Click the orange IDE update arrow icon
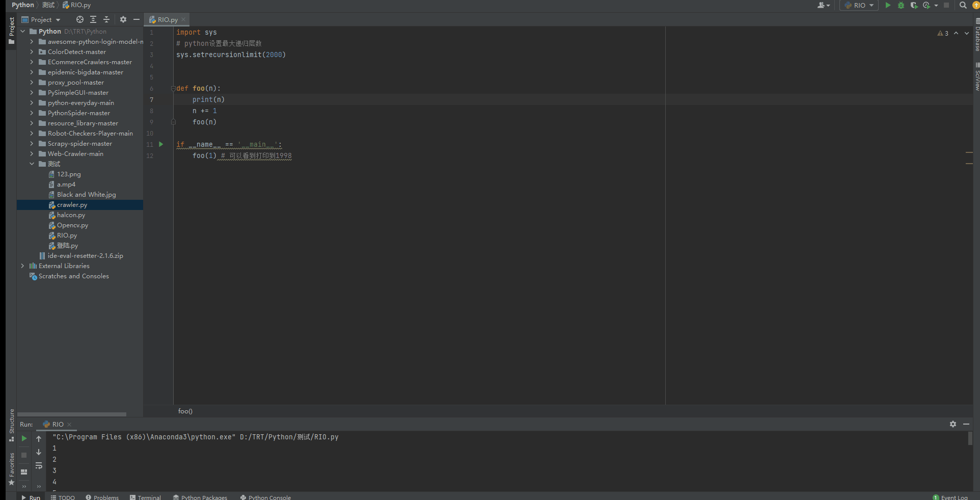This screenshot has width=980, height=500. [976, 5]
